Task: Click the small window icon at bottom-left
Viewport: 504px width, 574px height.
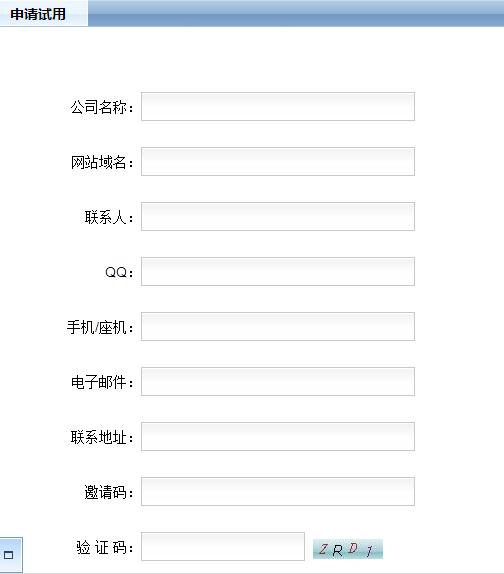Action: pos(9,555)
